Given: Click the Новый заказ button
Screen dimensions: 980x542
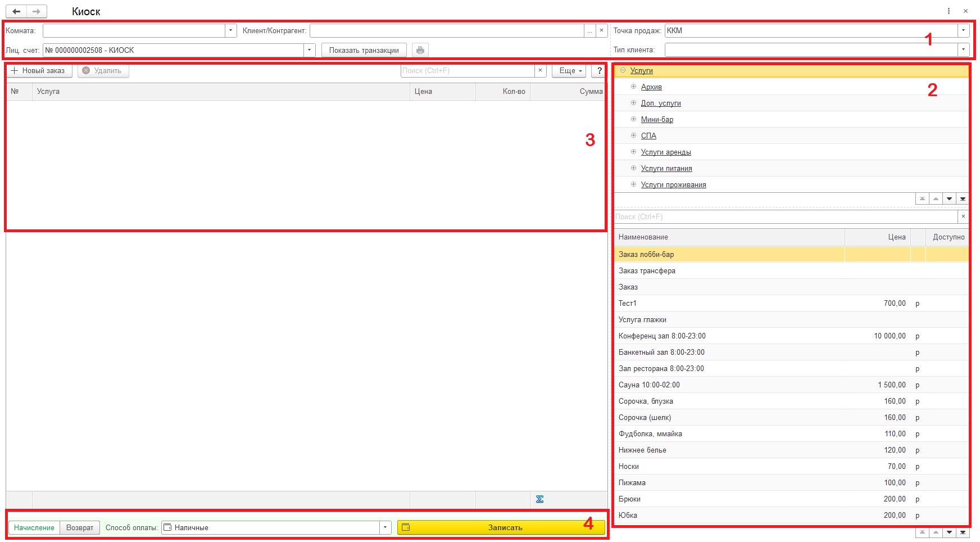Looking at the screenshot, I should click(39, 70).
